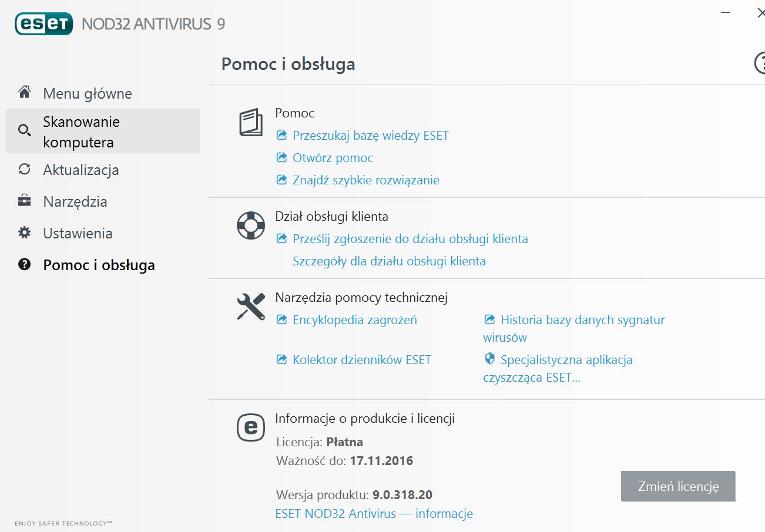The height and width of the screenshot is (532, 765).
Task: Click the external link icon before Encyklopedia zagrożeń
Action: tap(281, 320)
